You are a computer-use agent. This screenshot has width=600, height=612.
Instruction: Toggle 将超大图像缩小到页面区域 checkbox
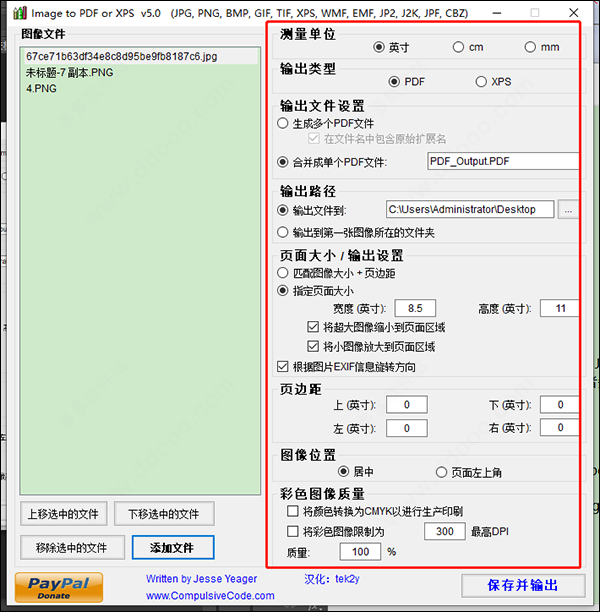click(313, 327)
